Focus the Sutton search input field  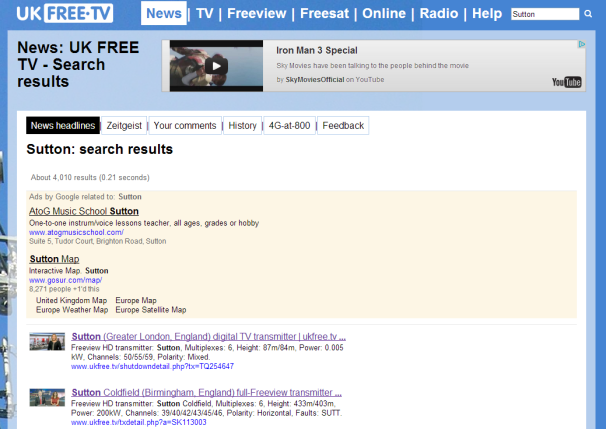tap(545, 14)
